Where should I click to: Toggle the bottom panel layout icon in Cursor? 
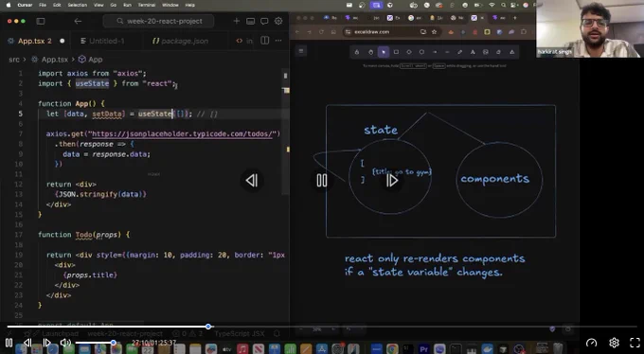(251, 21)
